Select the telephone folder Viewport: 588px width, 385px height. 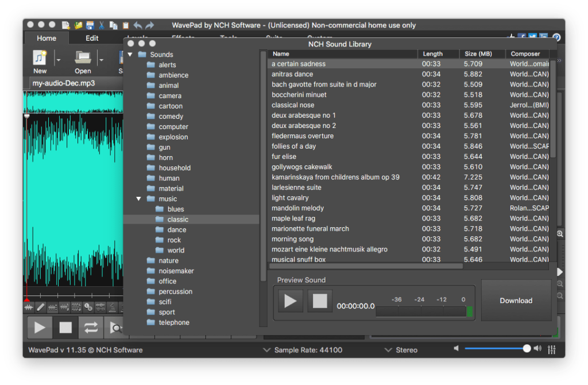173,322
